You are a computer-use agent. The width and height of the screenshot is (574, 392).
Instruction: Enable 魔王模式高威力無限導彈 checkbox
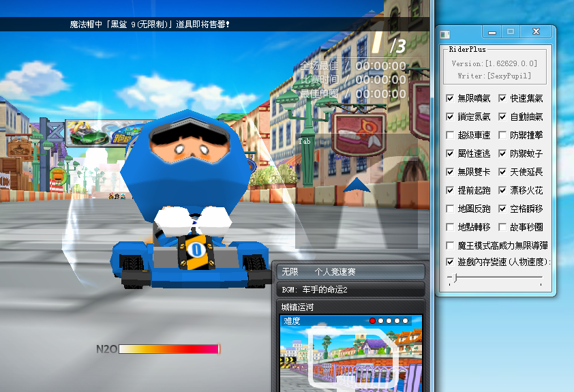pyautogui.click(x=450, y=245)
